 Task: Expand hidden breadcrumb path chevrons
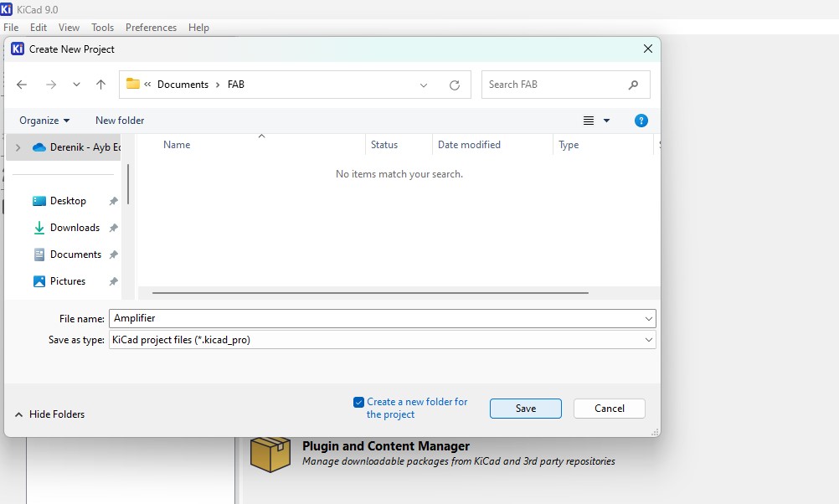tap(147, 85)
